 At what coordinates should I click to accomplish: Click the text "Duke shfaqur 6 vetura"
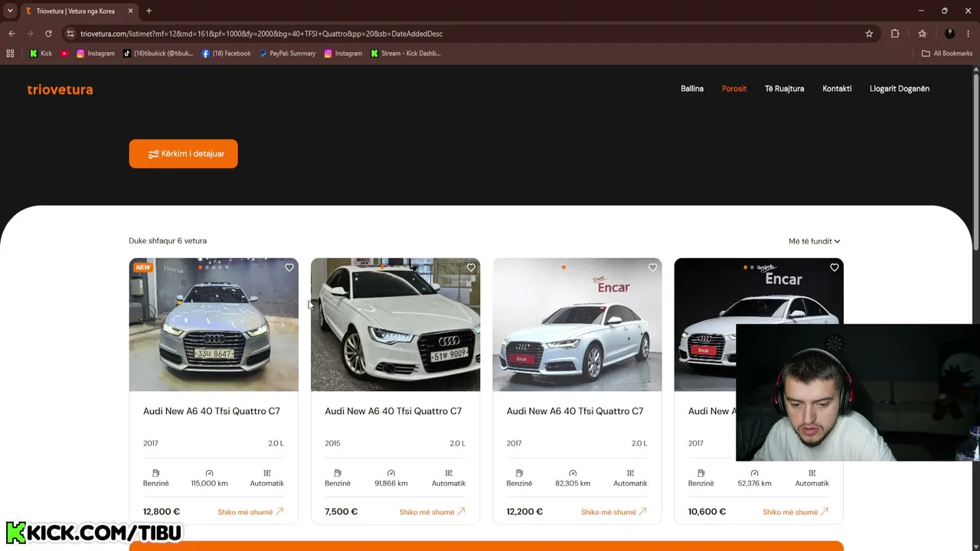pyautogui.click(x=168, y=241)
